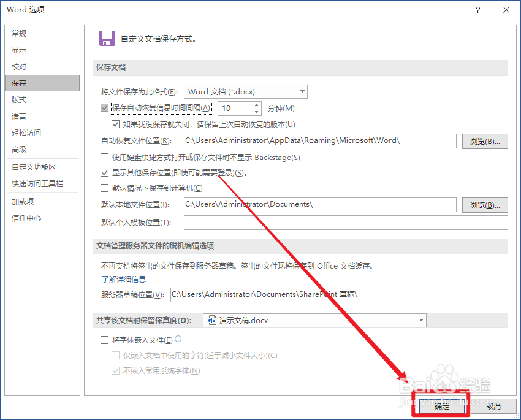The width and height of the screenshot is (521, 420).
Task: Click the 自动恢复文件位置 path field
Action: [321, 141]
